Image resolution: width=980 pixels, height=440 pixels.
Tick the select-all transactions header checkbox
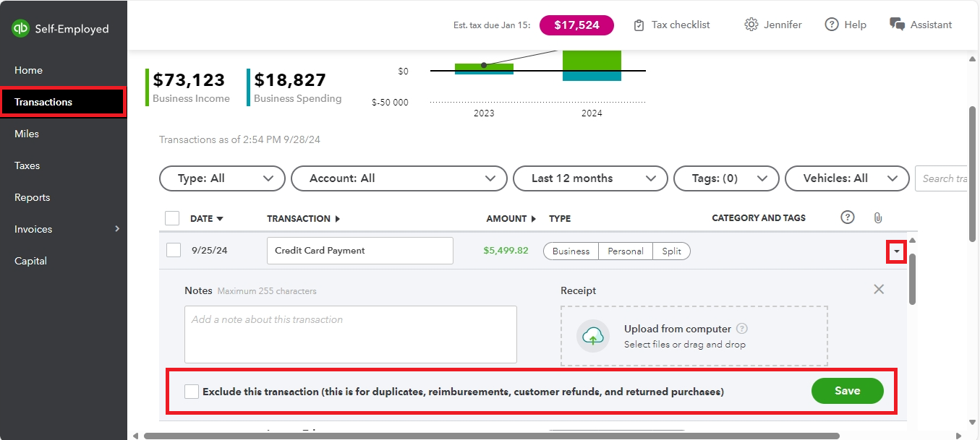point(172,218)
